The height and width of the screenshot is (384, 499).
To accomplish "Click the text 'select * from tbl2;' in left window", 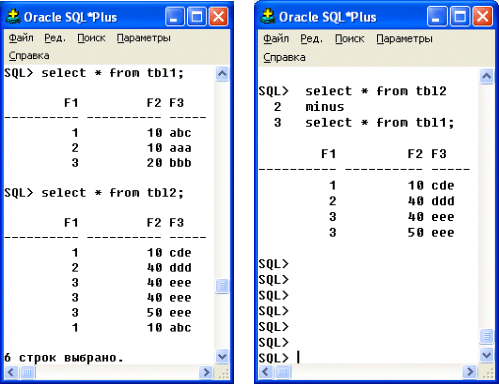I will [x=113, y=193].
